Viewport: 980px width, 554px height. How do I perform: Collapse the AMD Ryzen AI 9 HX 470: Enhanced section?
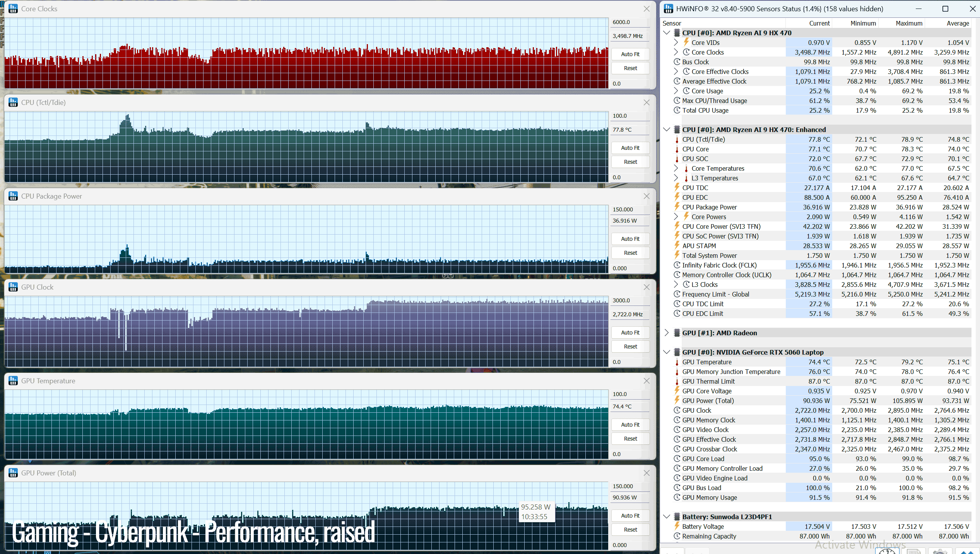666,130
